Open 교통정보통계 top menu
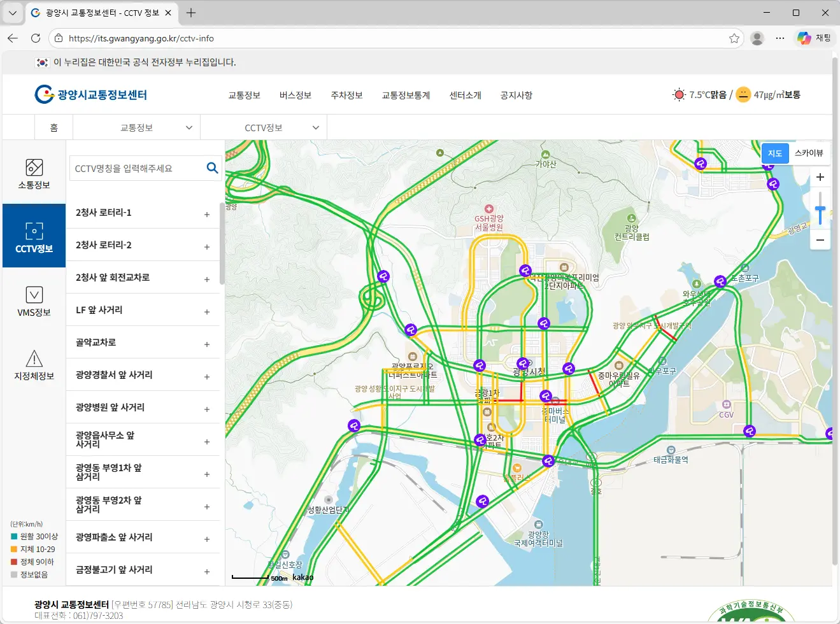 [x=406, y=95]
